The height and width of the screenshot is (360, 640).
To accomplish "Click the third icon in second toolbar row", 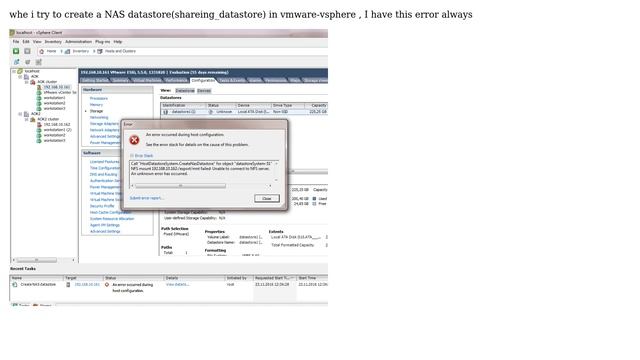I will (39, 62).
